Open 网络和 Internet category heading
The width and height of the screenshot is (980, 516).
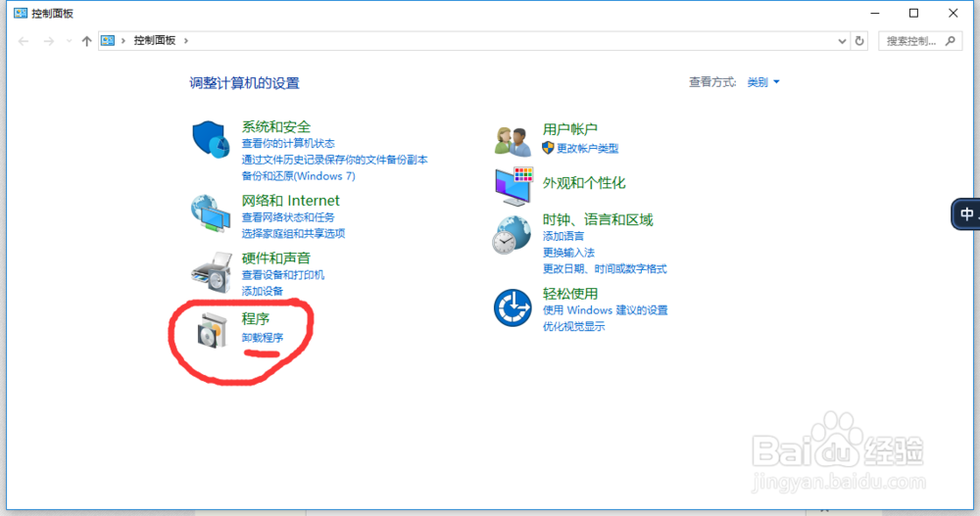[291, 201]
